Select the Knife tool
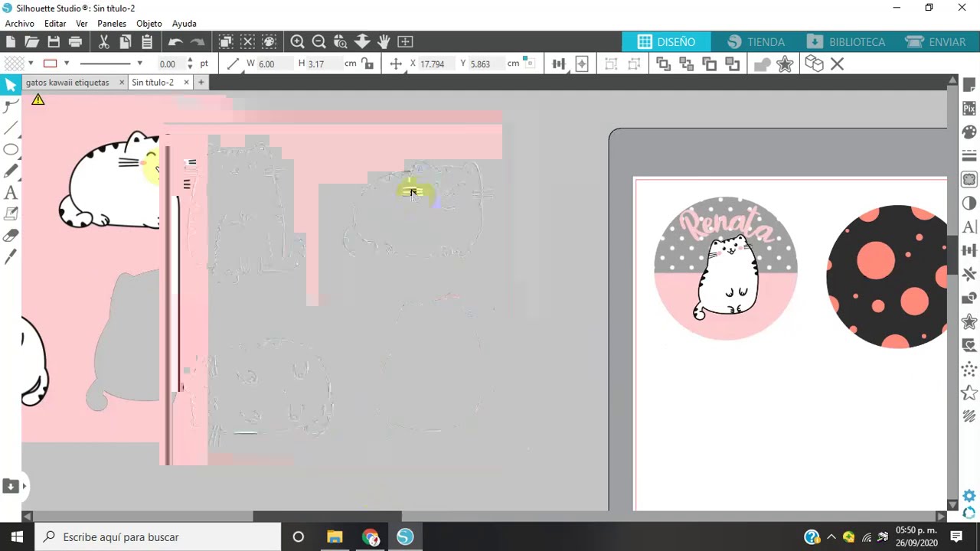The image size is (980, 551). click(11, 258)
